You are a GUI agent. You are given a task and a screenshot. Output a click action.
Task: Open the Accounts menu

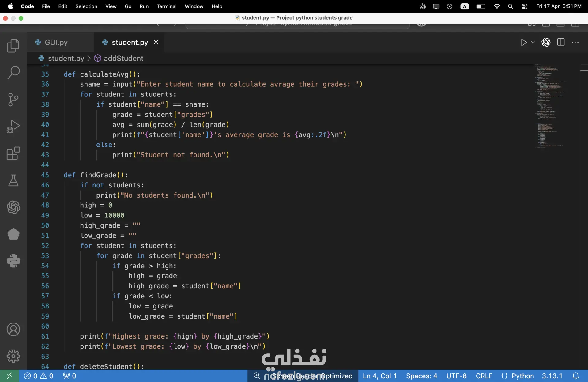(13, 330)
